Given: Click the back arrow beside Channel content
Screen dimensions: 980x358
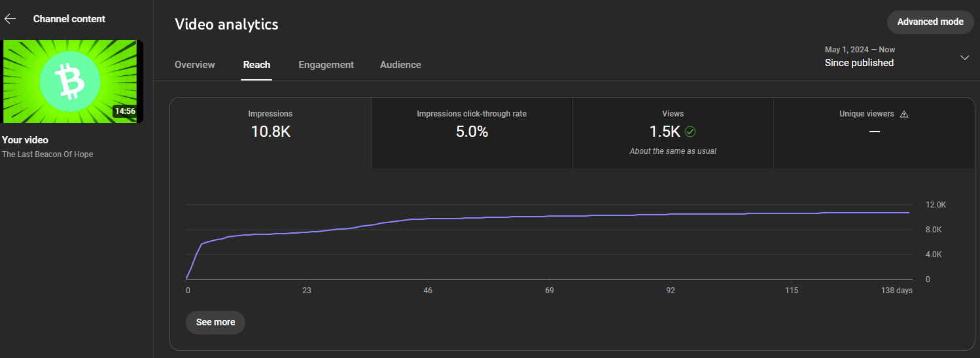Looking at the screenshot, I should point(10,19).
